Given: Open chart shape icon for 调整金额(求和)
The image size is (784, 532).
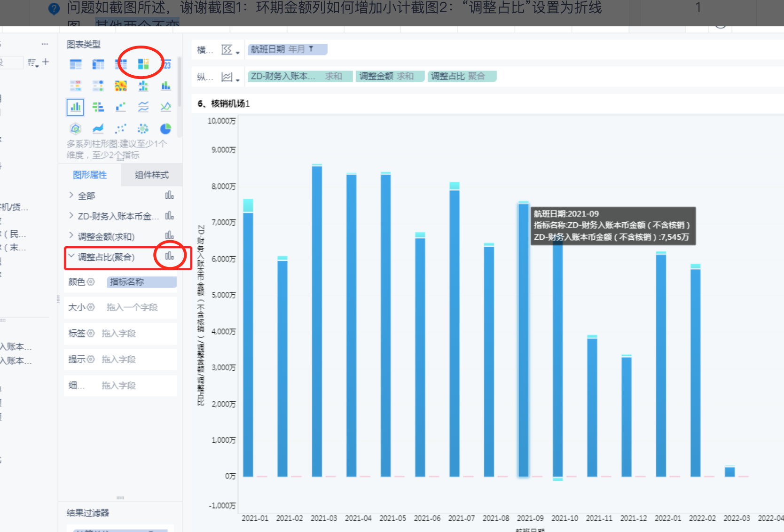Looking at the screenshot, I should [170, 235].
